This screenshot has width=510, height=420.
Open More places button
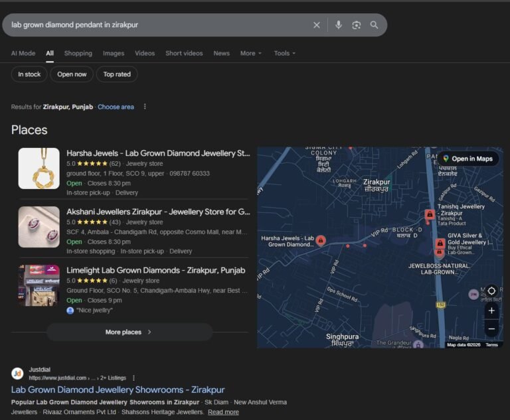pos(129,332)
